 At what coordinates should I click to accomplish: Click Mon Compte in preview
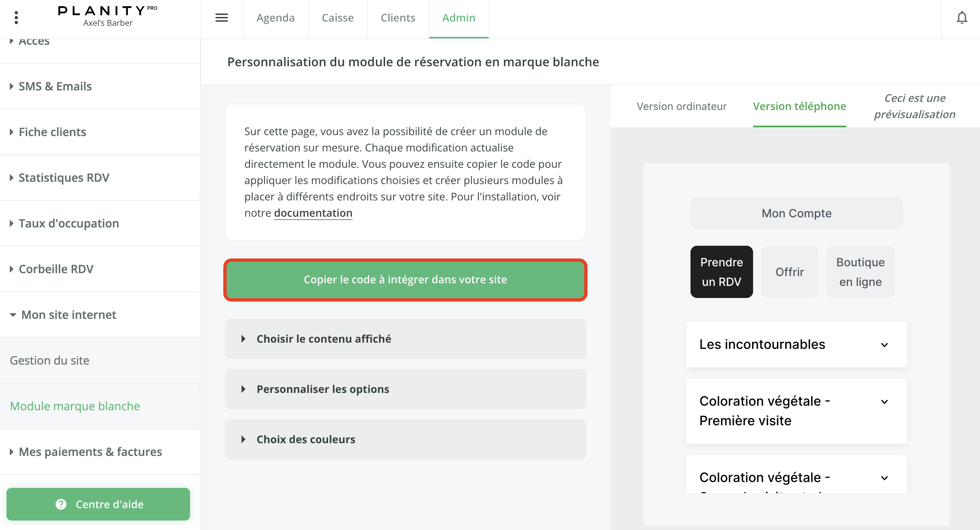796,213
